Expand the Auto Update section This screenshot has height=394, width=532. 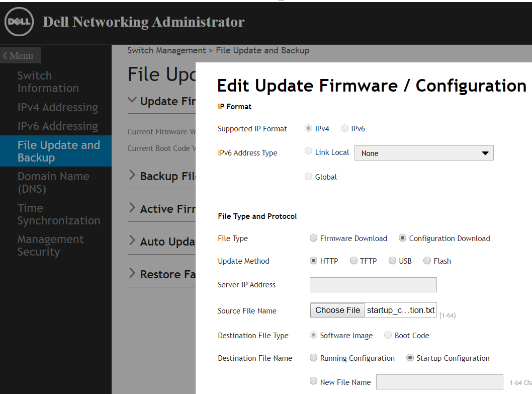tap(133, 242)
